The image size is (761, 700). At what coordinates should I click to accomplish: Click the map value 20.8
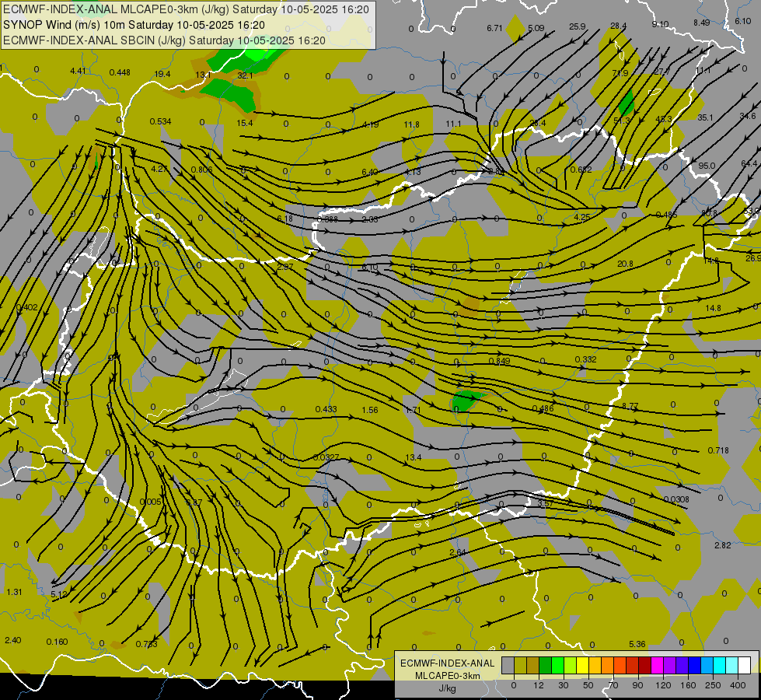coord(625,264)
